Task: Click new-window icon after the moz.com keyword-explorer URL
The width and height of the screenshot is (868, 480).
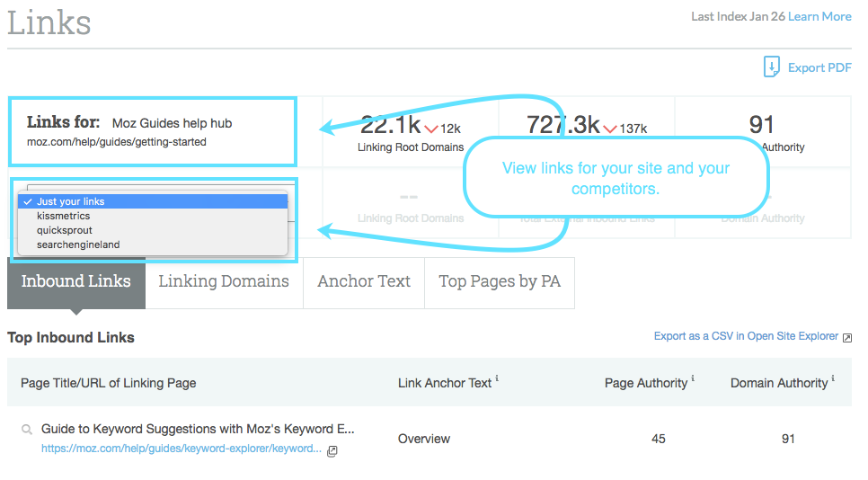Action: coord(332,450)
